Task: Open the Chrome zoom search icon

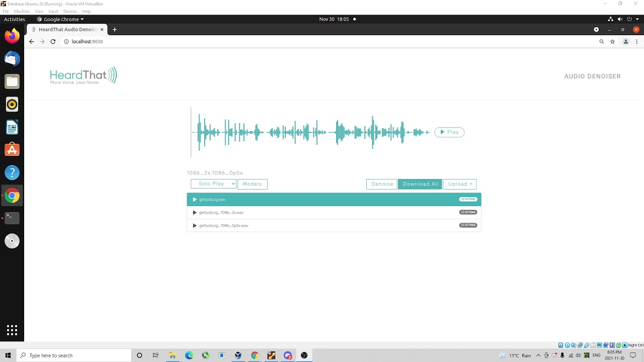Action: (x=601, y=42)
